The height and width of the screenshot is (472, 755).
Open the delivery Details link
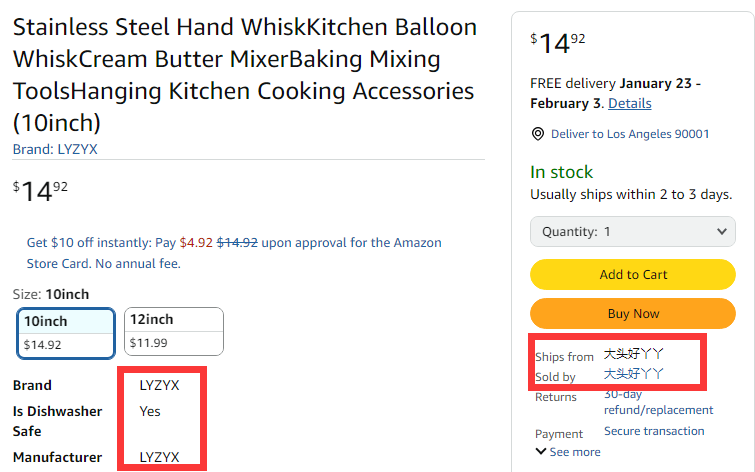[629, 103]
